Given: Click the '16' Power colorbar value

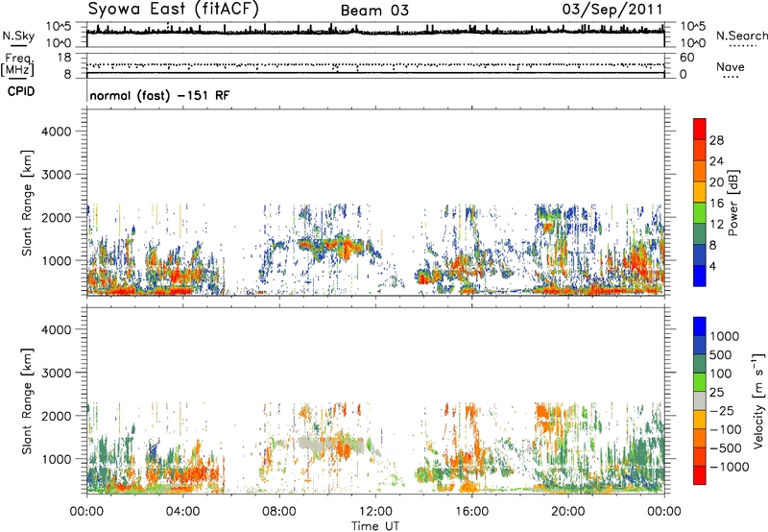Looking at the screenshot, I should point(716,204).
